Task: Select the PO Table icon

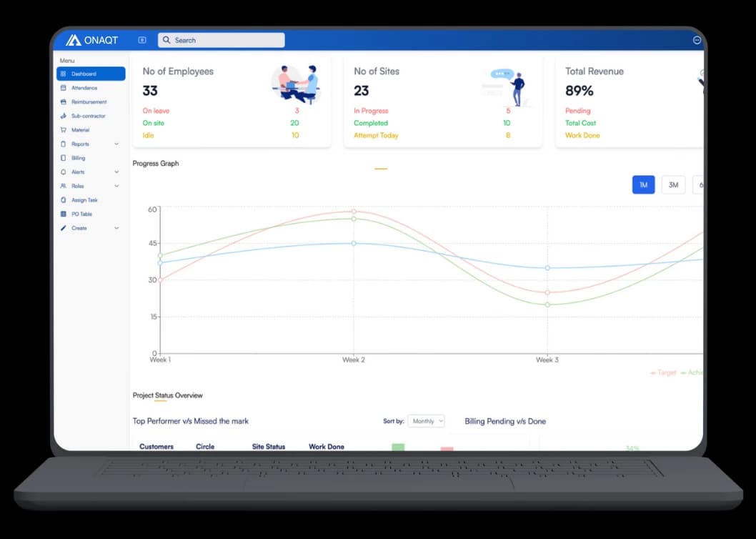Action: (x=65, y=214)
